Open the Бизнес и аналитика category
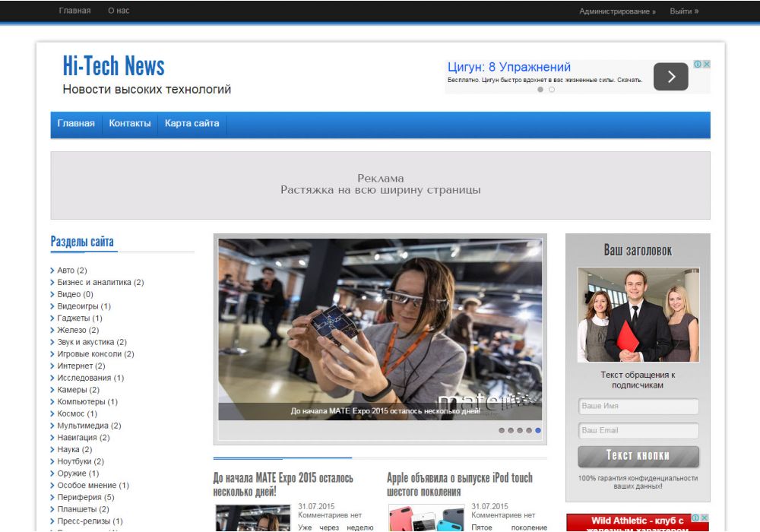This screenshot has width=760, height=532. click(100, 283)
